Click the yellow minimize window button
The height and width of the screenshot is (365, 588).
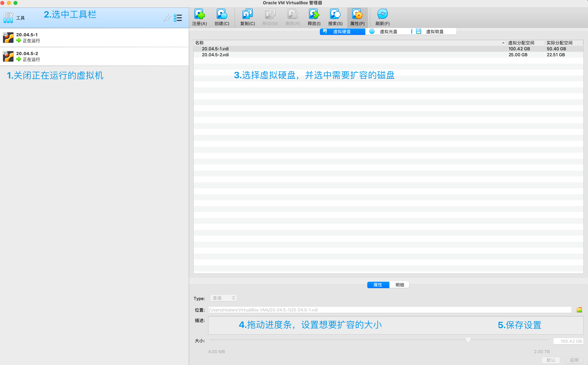point(9,3)
